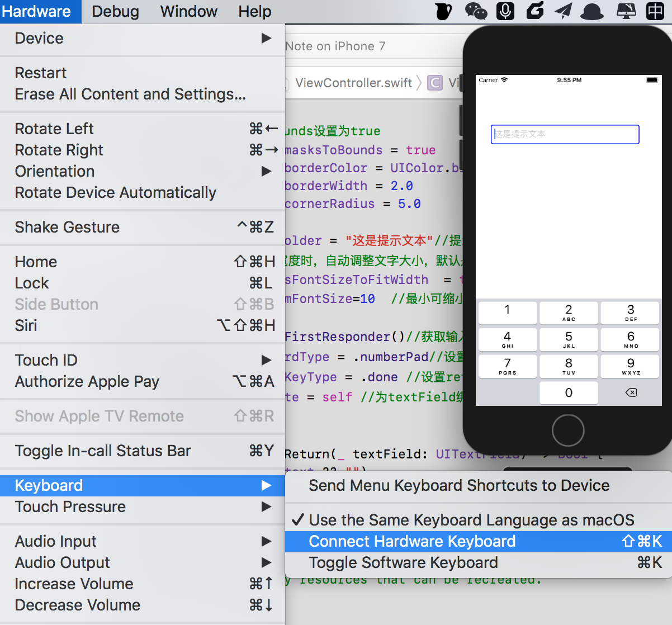Select the Siri menu item

coord(143,325)
